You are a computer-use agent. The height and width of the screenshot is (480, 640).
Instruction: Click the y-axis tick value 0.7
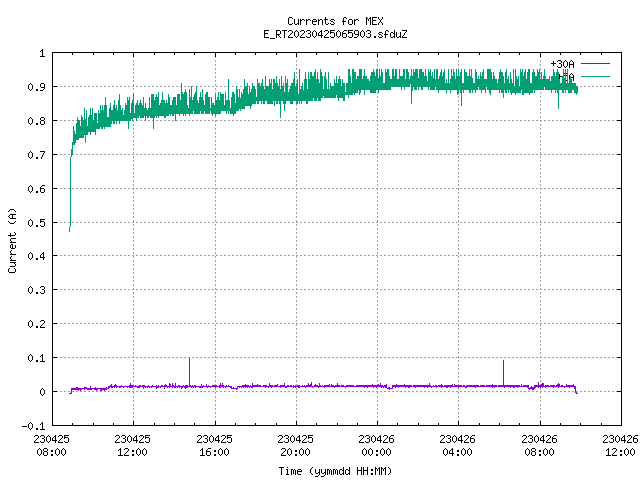tap(36, 155)
